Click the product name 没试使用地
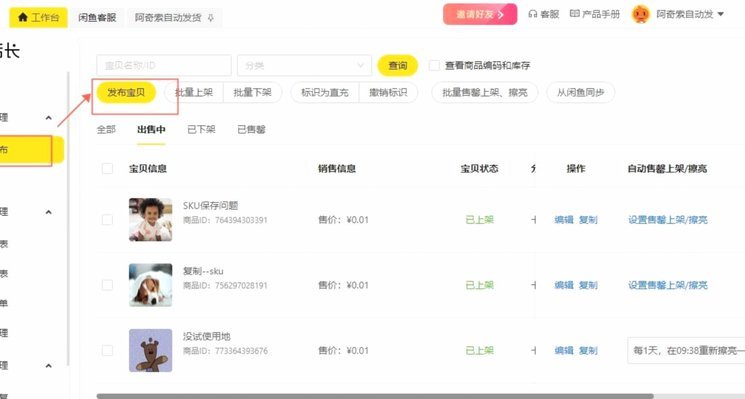Viewport: 745px width, 399px height. [207, 337]
